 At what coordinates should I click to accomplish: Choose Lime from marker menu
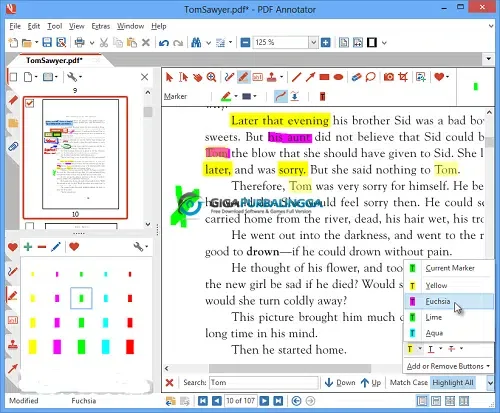click(x=449, y=317)
